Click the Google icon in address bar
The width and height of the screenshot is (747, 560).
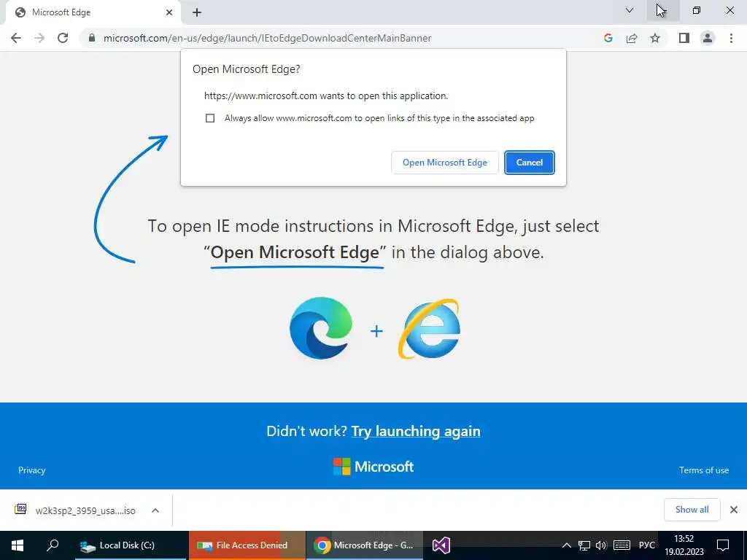point(608,38)
